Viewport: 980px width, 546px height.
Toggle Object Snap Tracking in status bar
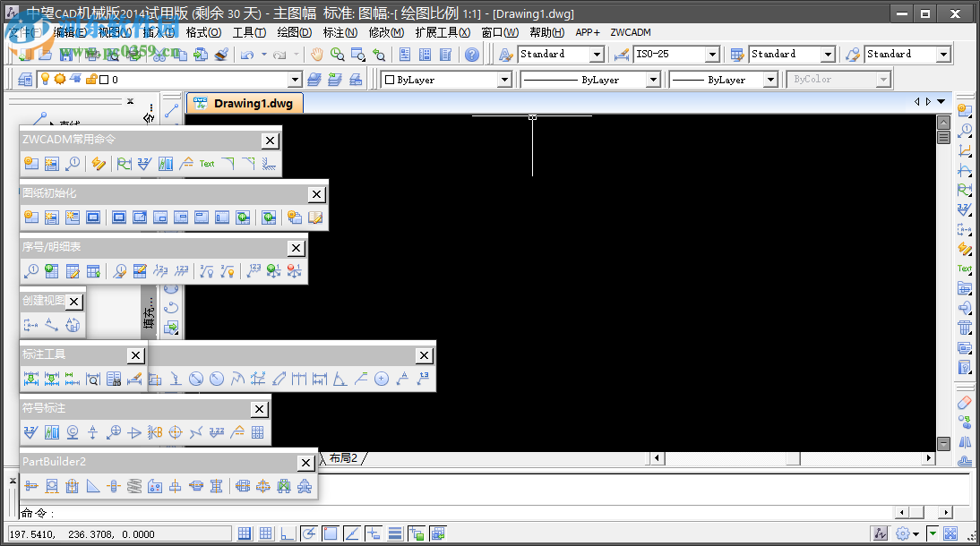pyautogui.click(x=352, y=533)
